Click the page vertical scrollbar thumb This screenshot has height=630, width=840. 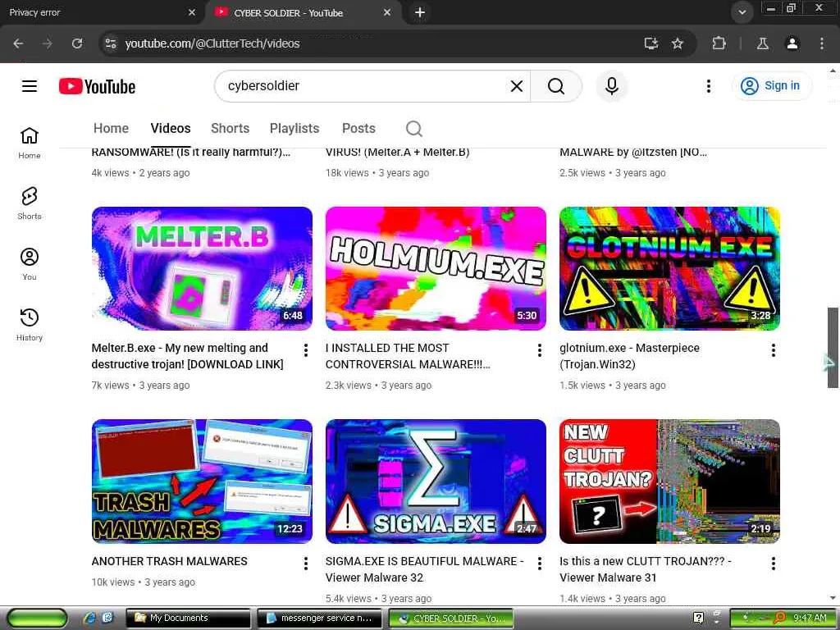833,347
